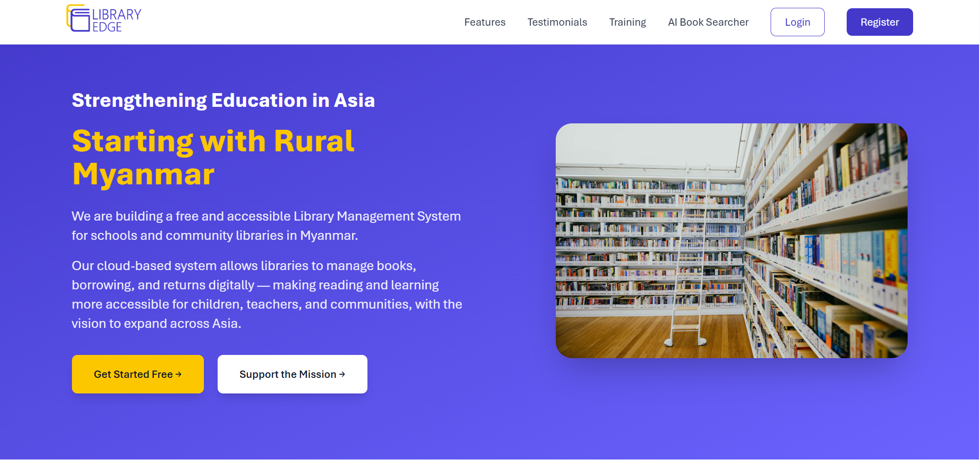Click the arrow icon in Support the Mission
This screenshot has width=980, height=476.
(342, 374)
